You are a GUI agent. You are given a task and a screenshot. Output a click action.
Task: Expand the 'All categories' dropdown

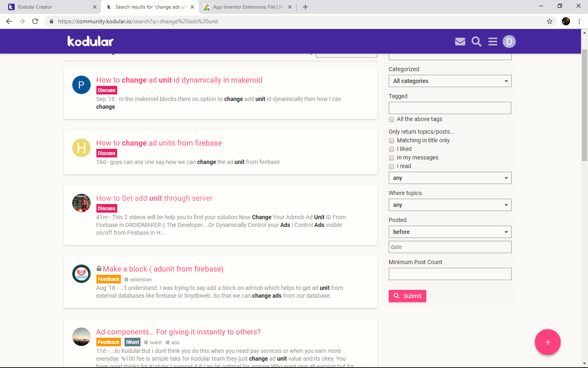tap(450, 81)
